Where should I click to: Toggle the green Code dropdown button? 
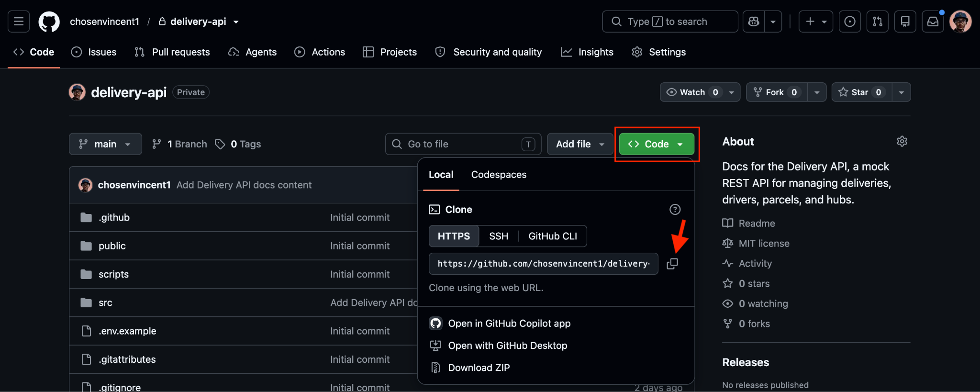[657, 144]
